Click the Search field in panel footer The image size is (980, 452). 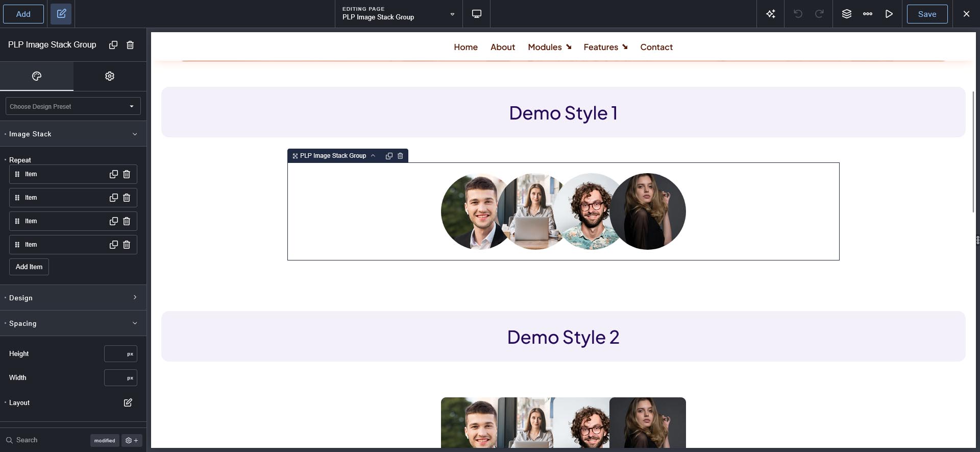(x=46, y=440)
